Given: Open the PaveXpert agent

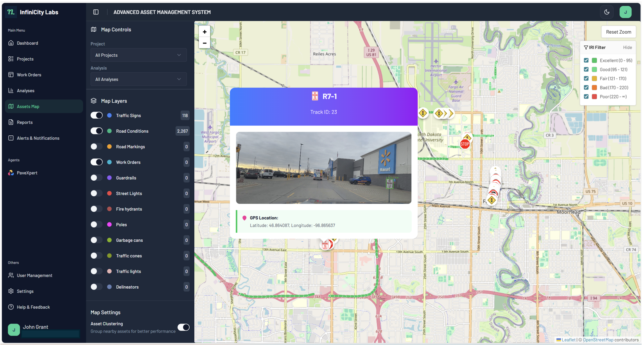Looking at the screenshot, I should (x=27, y=173).
